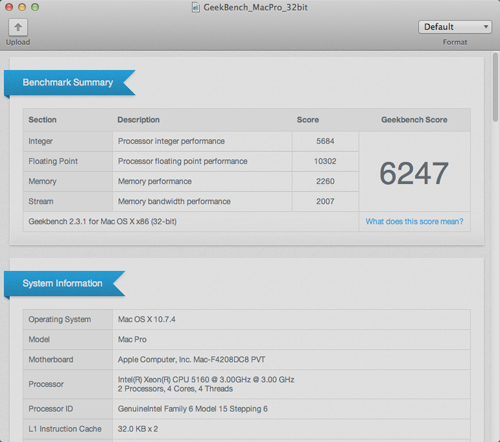Click the Floating Point score 10302

325,161
